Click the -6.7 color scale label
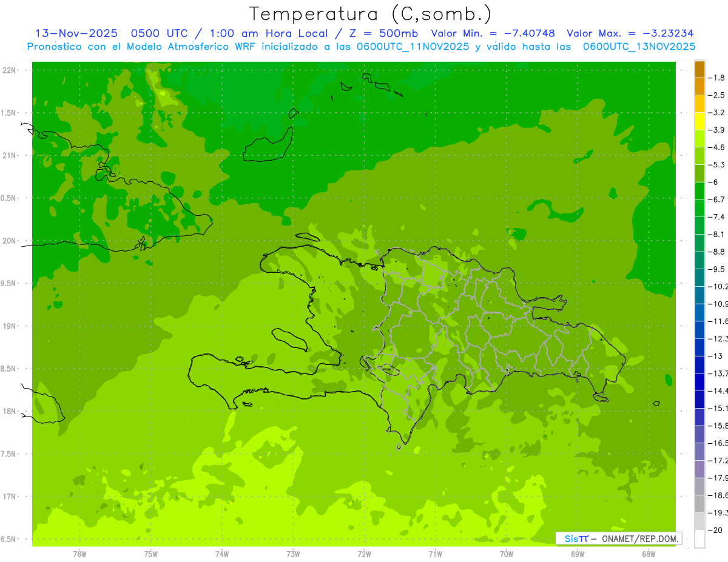728x562 pixels. click(x=718, y=199)
